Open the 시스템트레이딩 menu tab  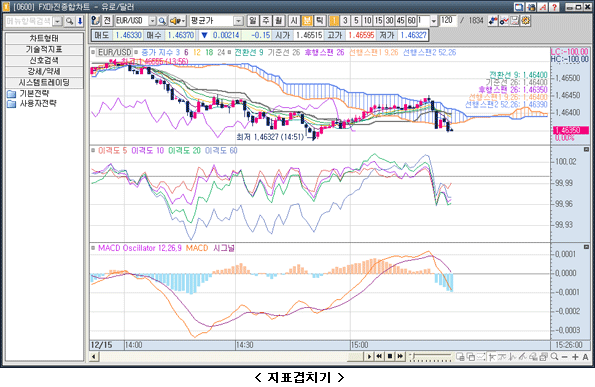44,82
